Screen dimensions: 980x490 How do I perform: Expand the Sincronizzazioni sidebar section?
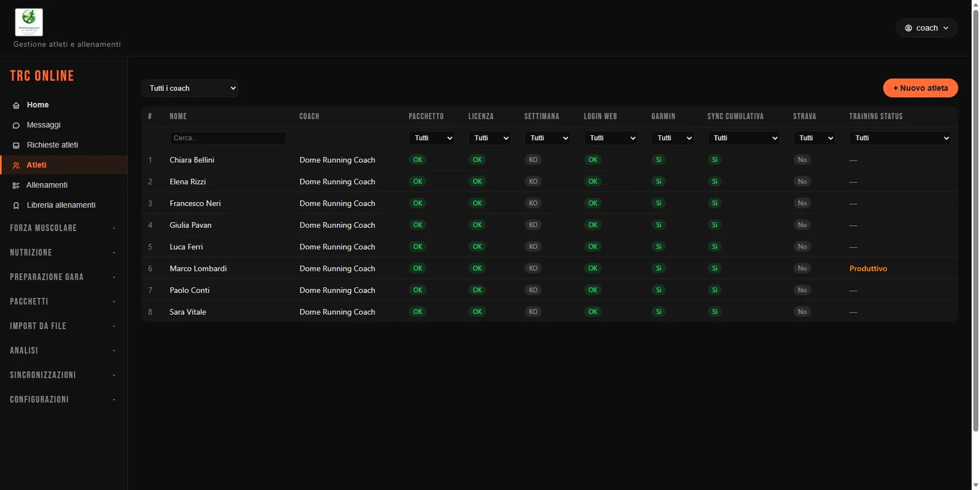tap(64, 375)
